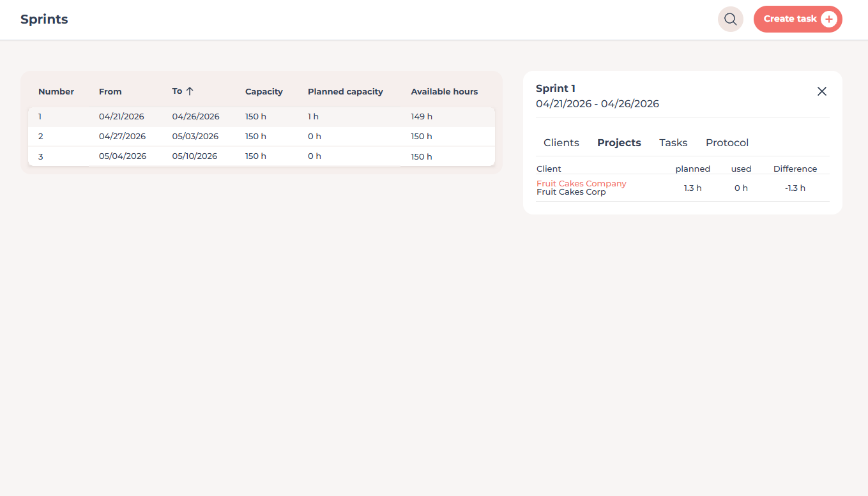Switch to the Clients tab
The image size is (868, 496).
tap(561, 143)
